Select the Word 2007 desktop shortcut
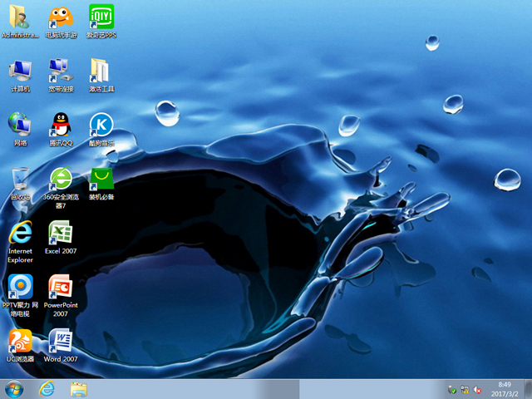Screen dimensions: 532x399 coord(60,342)
